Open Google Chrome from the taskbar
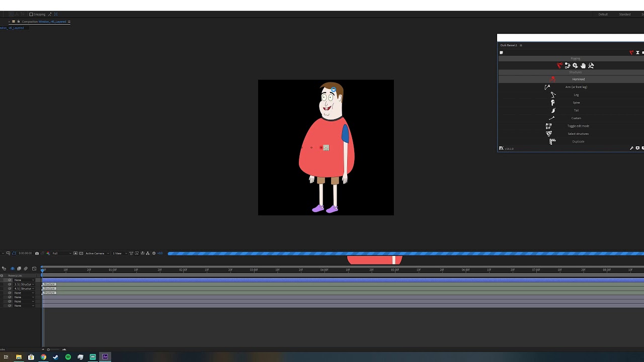644x362 pixels. tap(43, 357)
